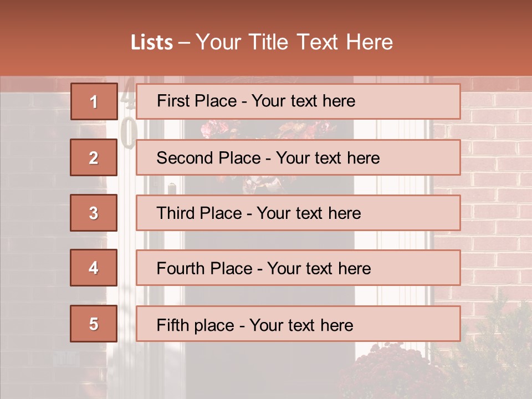Click the bold word Lists in title
The height and width of the screenshot is (399, 532).
click(152, 43)
